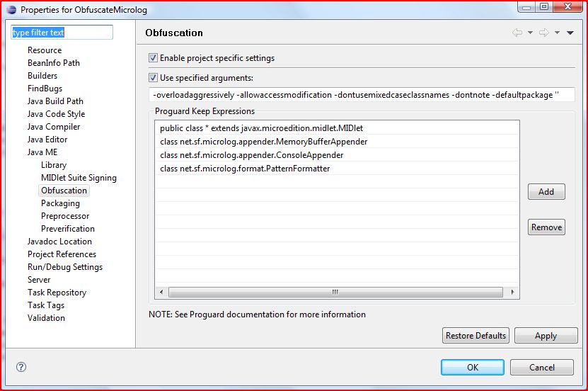Open the Project References page
Viewport: 588px width, 391px height.
click(x=62, y=254)
